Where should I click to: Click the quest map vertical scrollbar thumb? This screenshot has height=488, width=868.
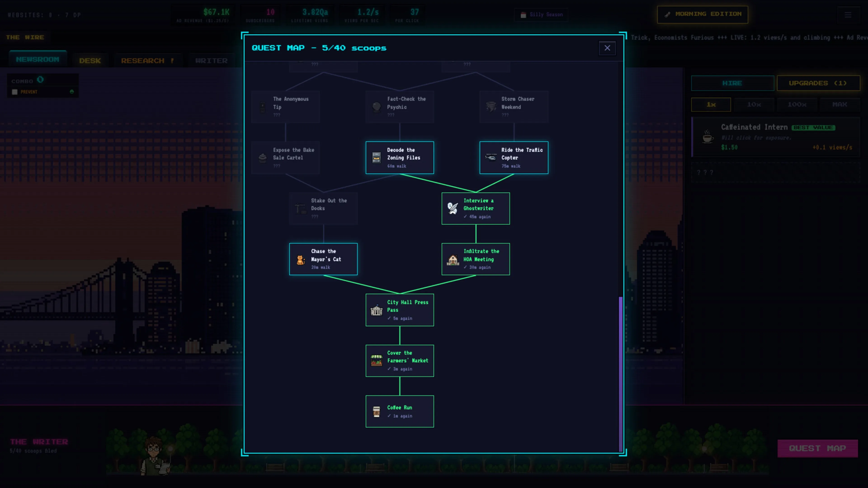click(x=620, y=374)
